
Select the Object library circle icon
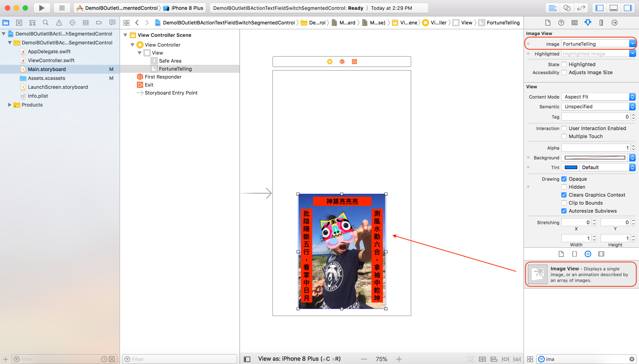tap(588, 254)
